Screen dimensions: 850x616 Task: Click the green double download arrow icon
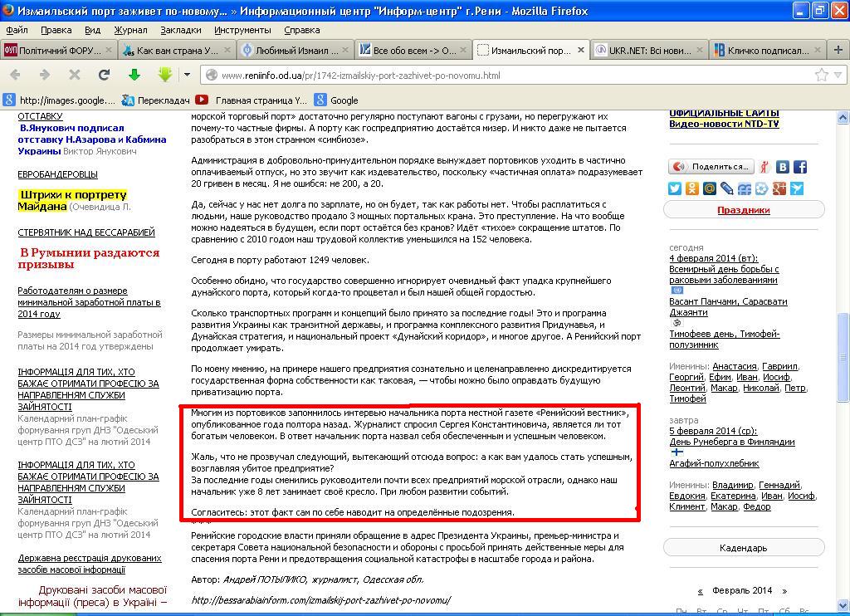click(165, 75)
